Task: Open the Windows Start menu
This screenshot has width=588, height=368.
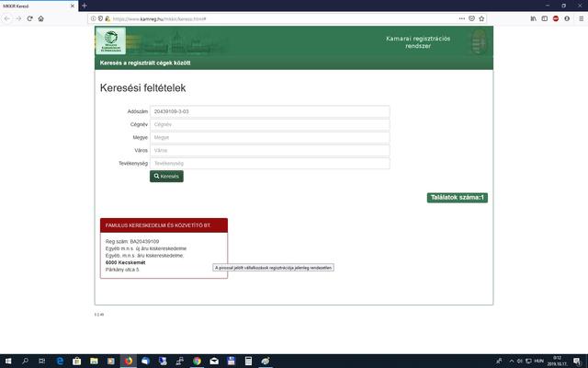Action: point(8,362)
